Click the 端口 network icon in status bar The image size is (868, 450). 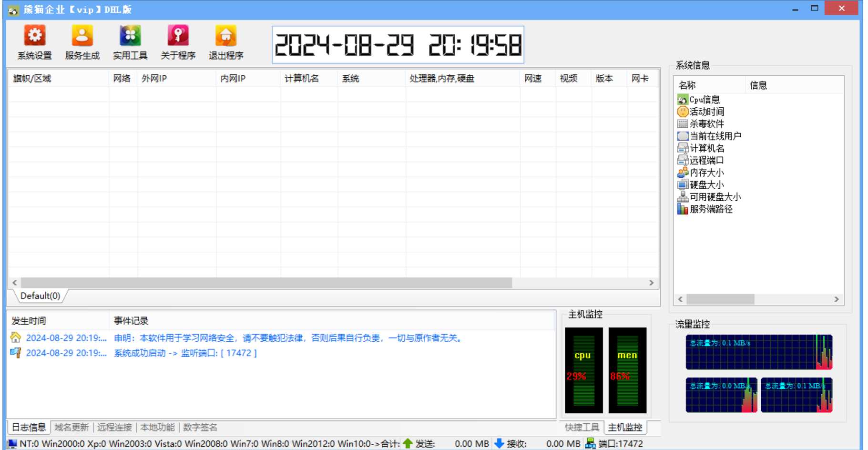590,443
